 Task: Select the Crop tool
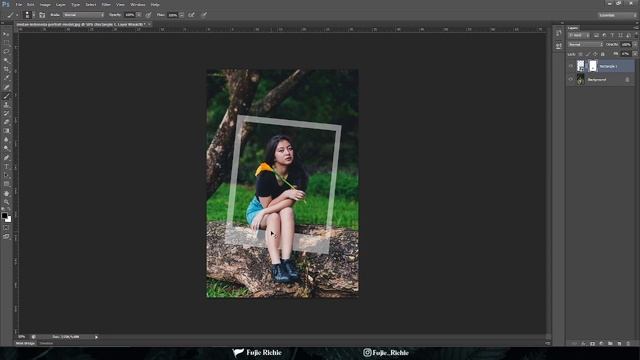click(6, 69)
